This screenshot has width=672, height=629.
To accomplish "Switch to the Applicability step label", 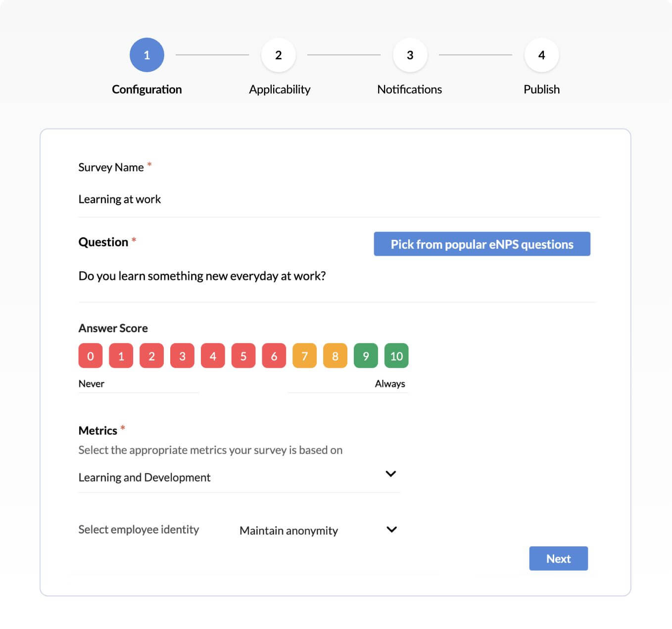I will (280, 90).
